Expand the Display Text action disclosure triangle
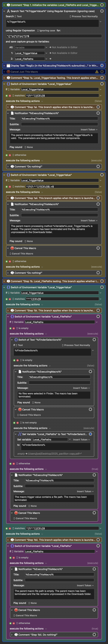Viewport: 108px width, 644px height. [4, 65]
